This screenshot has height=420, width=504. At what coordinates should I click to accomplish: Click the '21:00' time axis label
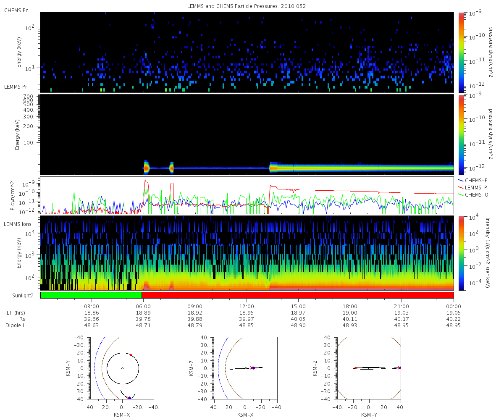pyautogui.click(x=402, y=306)
